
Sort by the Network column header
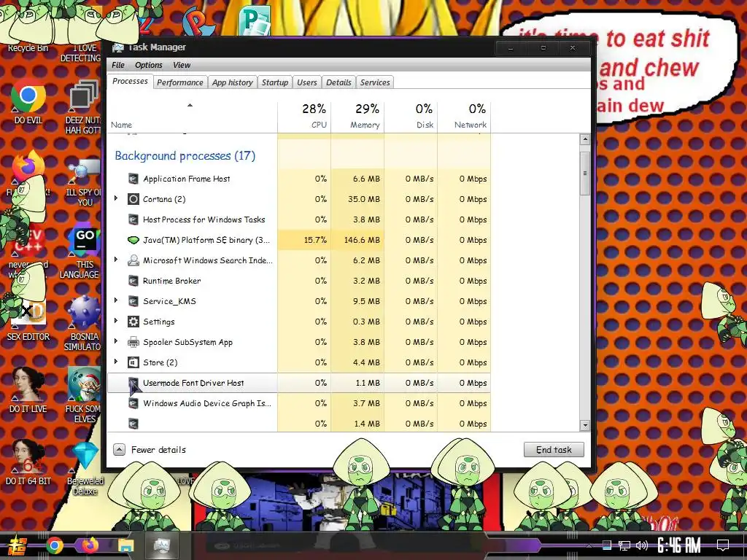[x=465, y=116]
